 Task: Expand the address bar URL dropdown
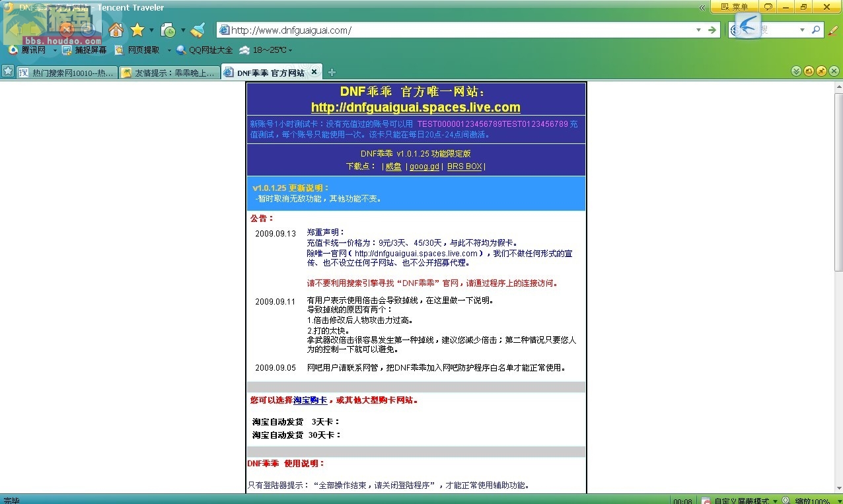(x=699, y=30)
